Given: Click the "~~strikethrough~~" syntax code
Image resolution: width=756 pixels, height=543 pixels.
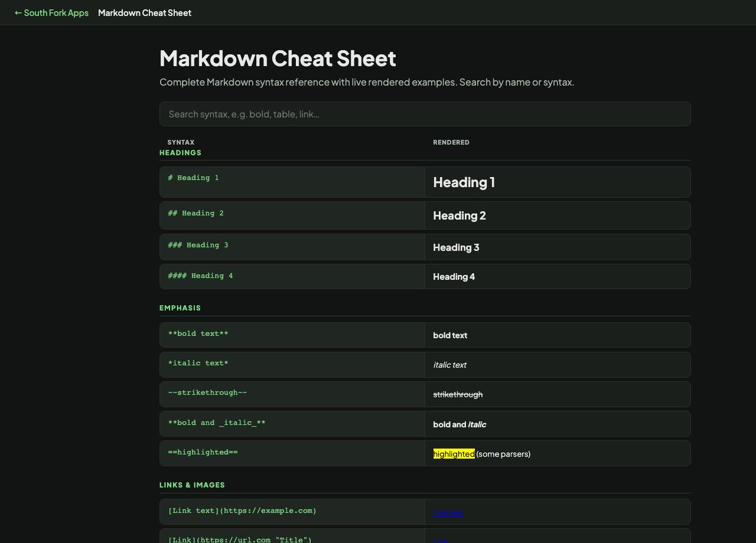Looking at the screenshot, I should 207,392.
